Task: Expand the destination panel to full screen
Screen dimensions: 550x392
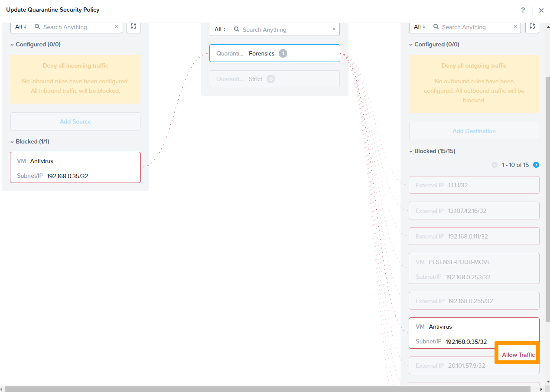Action: (x=532, y=26)
